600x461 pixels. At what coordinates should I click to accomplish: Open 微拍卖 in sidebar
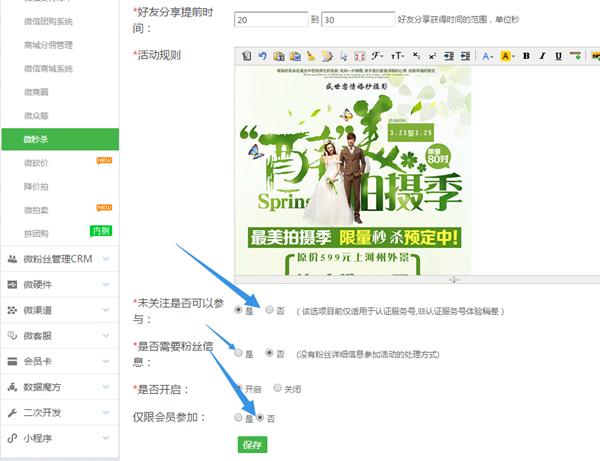click(x=36, y=210)
